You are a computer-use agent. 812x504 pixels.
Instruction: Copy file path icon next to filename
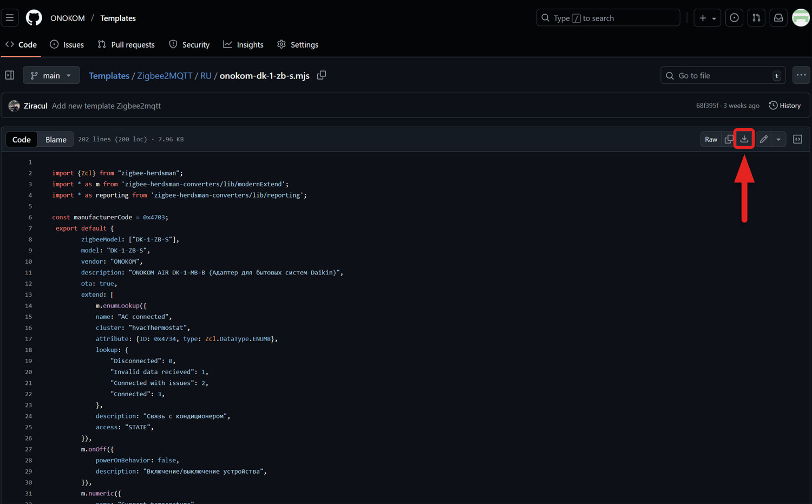[322, 75]
